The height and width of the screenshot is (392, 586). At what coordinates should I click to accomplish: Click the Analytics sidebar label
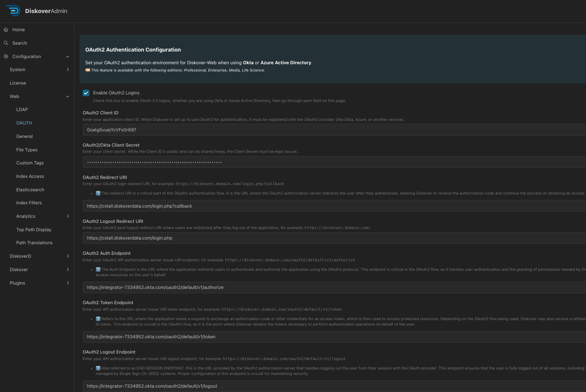[26, 216]
